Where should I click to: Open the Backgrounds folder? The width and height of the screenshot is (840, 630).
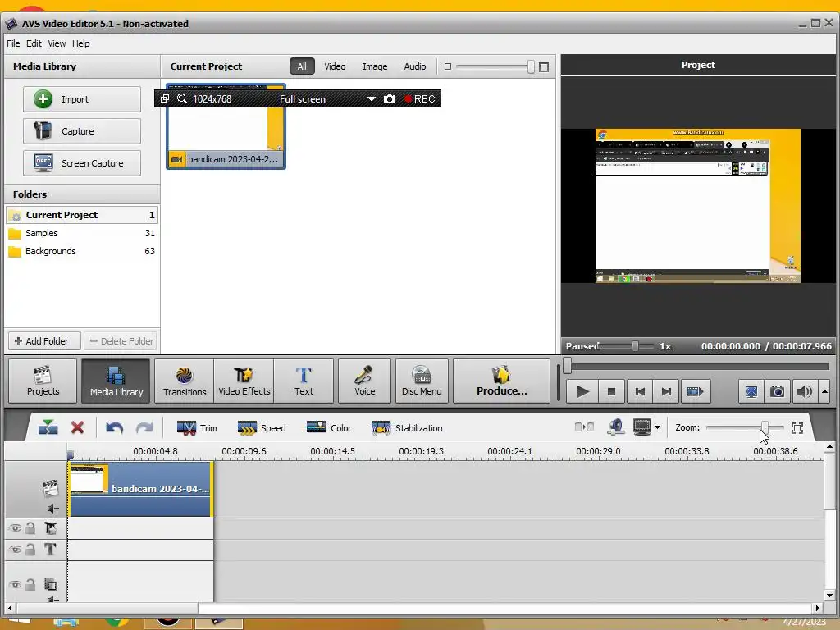coord(82,251)
